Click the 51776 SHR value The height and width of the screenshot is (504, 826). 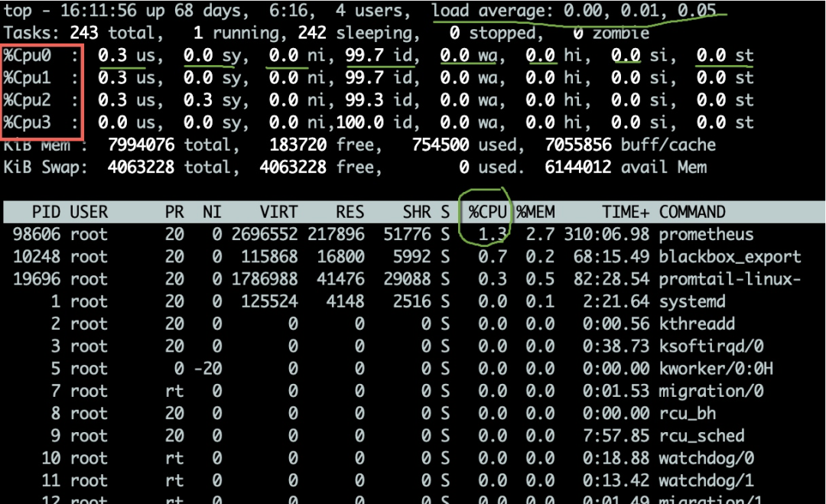407,234
